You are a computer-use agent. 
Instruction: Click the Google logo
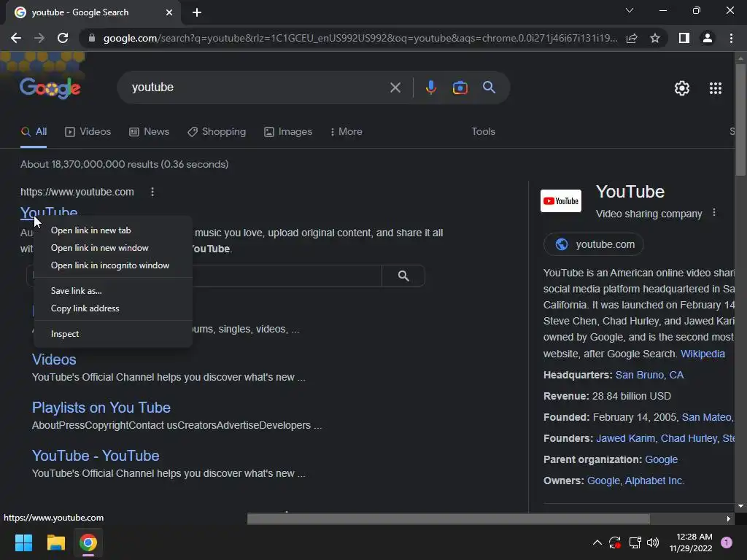(x=50, y=88)
